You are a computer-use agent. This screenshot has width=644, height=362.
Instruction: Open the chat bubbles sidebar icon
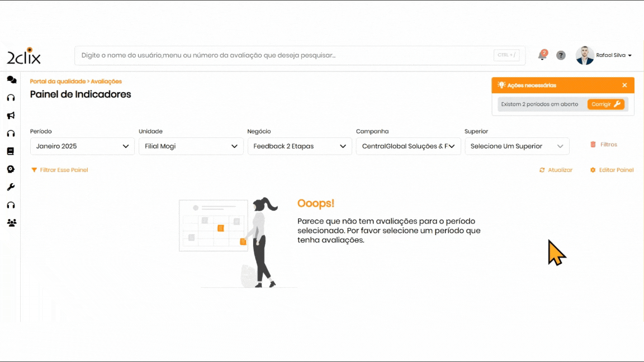pos(11,80)
